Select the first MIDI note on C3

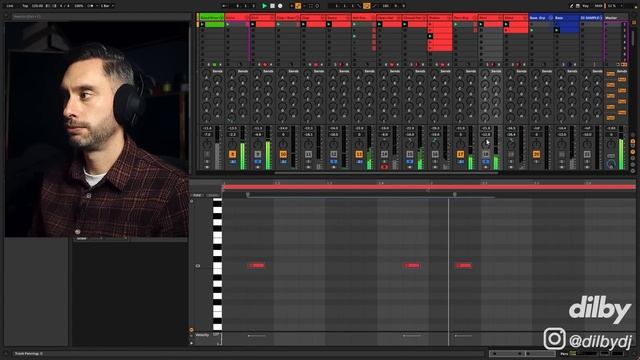coord(257,265)
